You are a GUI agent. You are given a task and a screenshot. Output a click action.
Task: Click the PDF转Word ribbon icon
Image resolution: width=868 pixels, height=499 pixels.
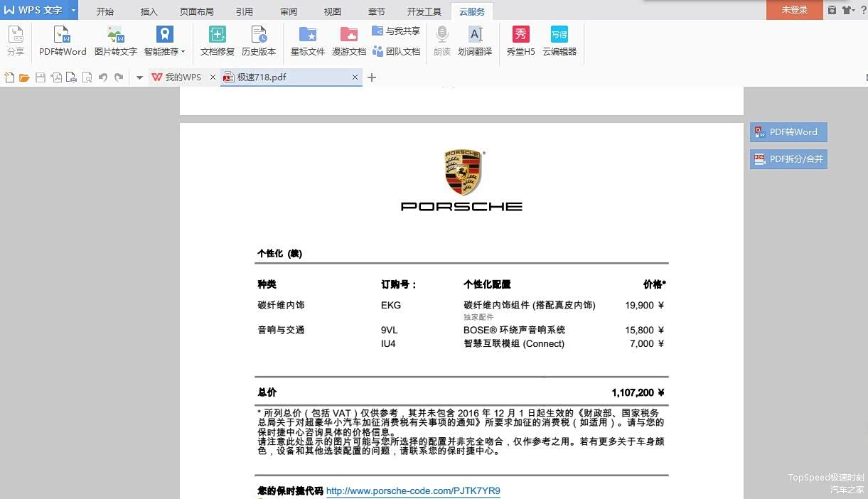coord(63,41)
